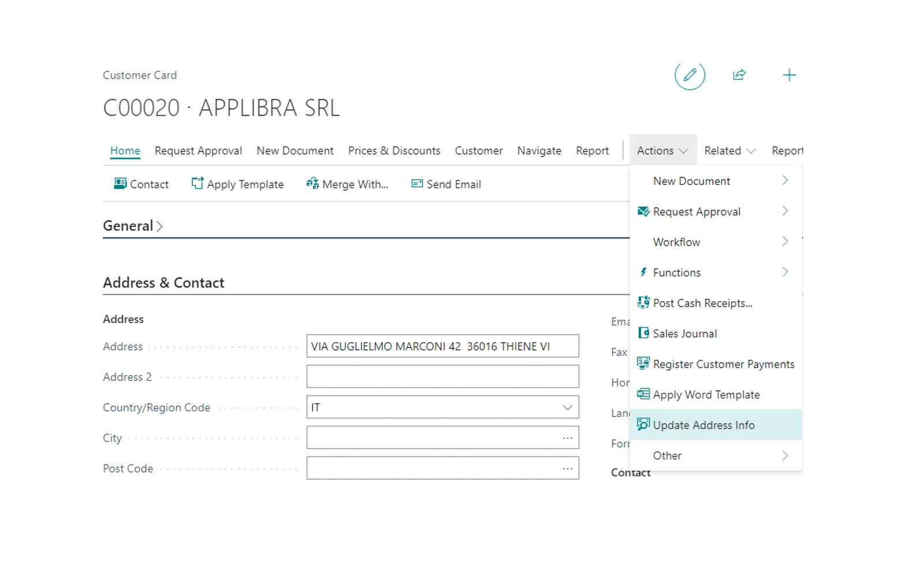
Task: Click the Merge With icon
Action: click(x=312, y=183)
